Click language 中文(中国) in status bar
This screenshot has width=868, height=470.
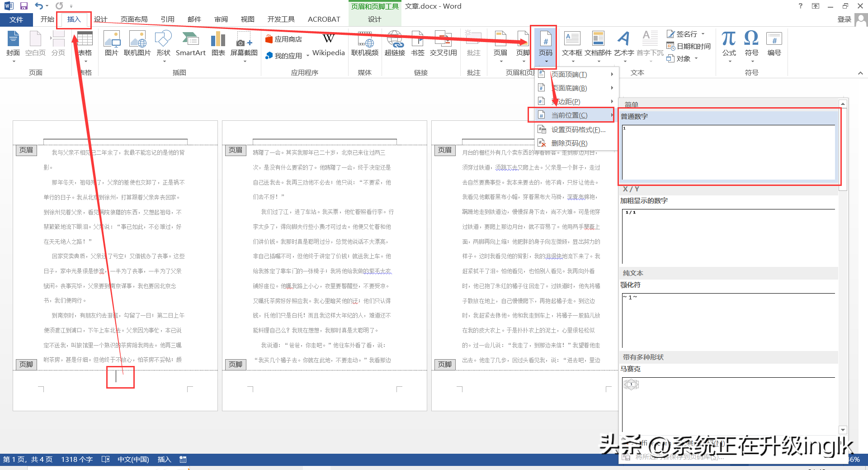tap(133, 459)
